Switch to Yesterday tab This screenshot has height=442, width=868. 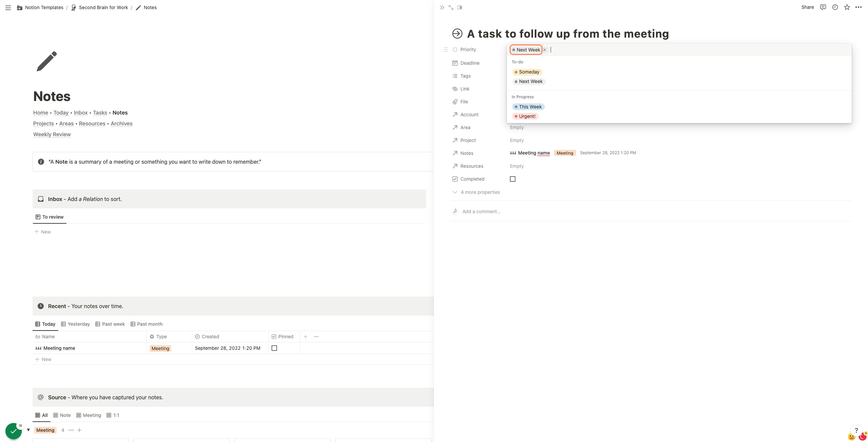[75, 324]
